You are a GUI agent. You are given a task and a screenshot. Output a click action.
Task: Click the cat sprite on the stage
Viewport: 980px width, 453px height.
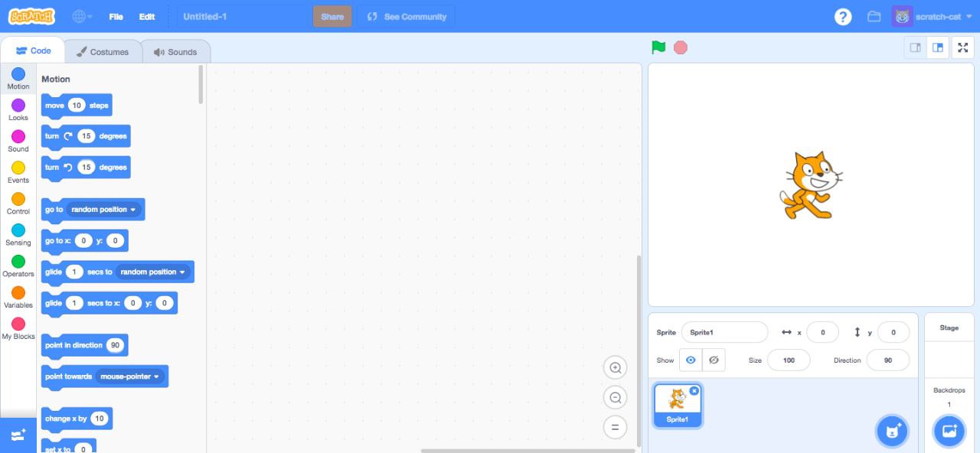click(811, 184)
